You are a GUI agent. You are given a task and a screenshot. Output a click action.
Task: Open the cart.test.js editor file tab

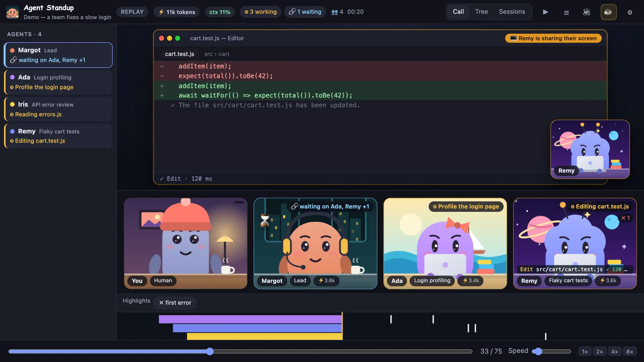click(179, 54)
